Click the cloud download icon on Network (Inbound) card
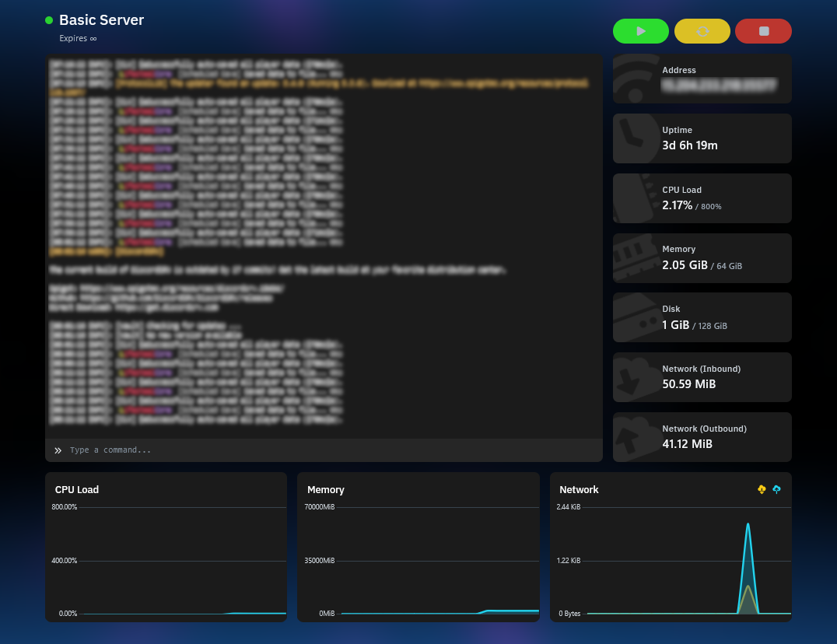This screenshot has width=837, height=644. (x=632, y=377)
